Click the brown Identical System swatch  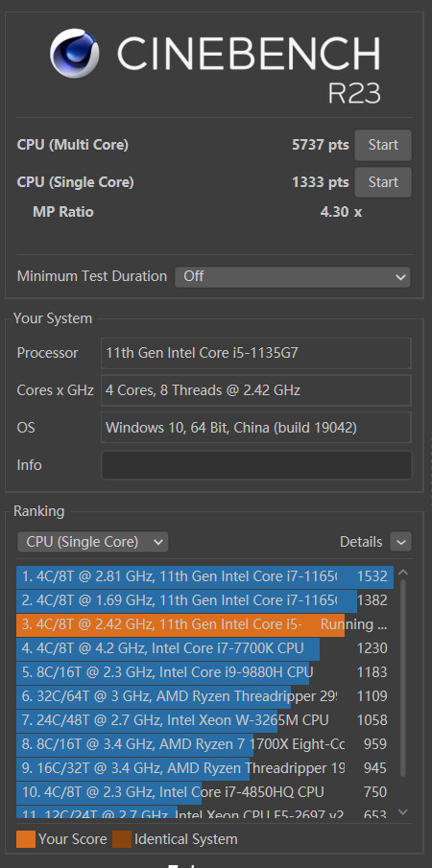122,839
